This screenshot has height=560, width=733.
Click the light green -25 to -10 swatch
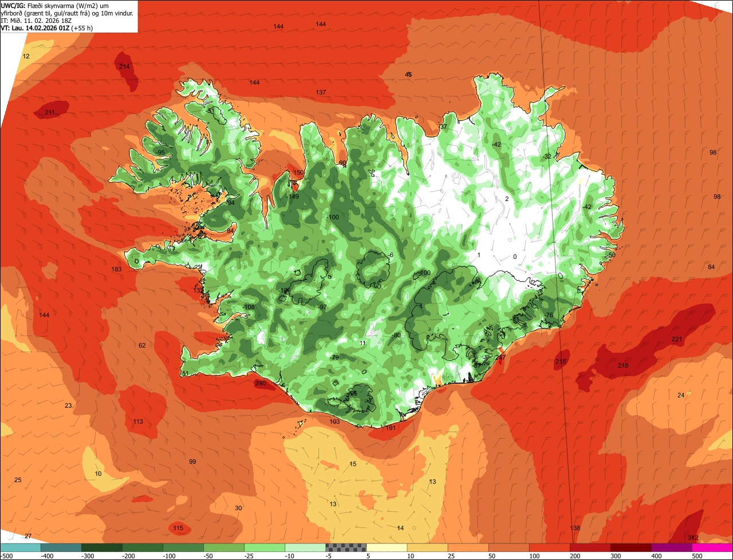tap(265, 547)
